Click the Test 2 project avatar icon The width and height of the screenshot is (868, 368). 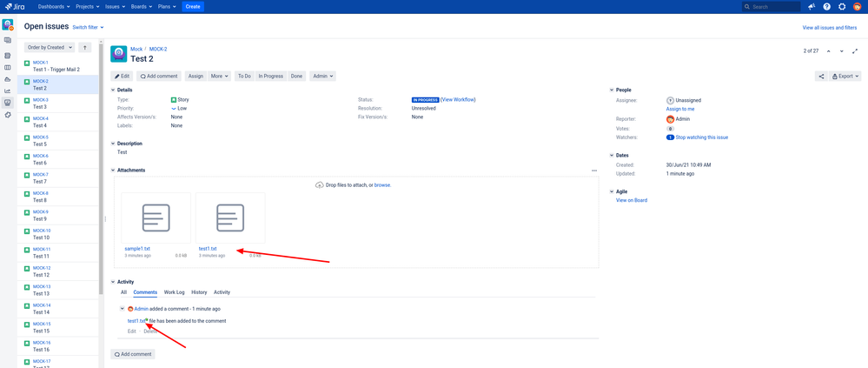coord(119,53)
